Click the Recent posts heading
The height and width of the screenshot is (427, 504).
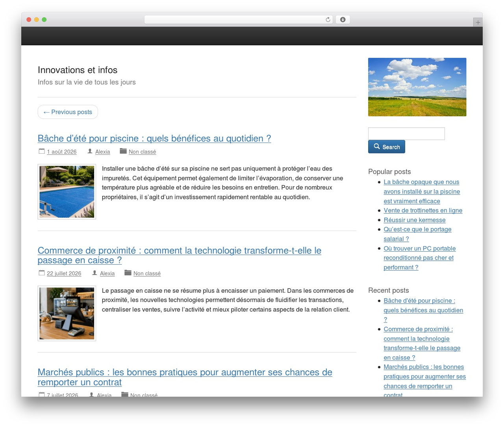(389, 290)
